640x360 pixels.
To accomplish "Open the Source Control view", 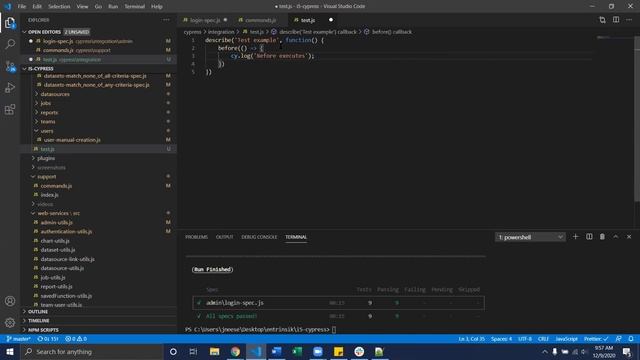I will tap(10, 66).
